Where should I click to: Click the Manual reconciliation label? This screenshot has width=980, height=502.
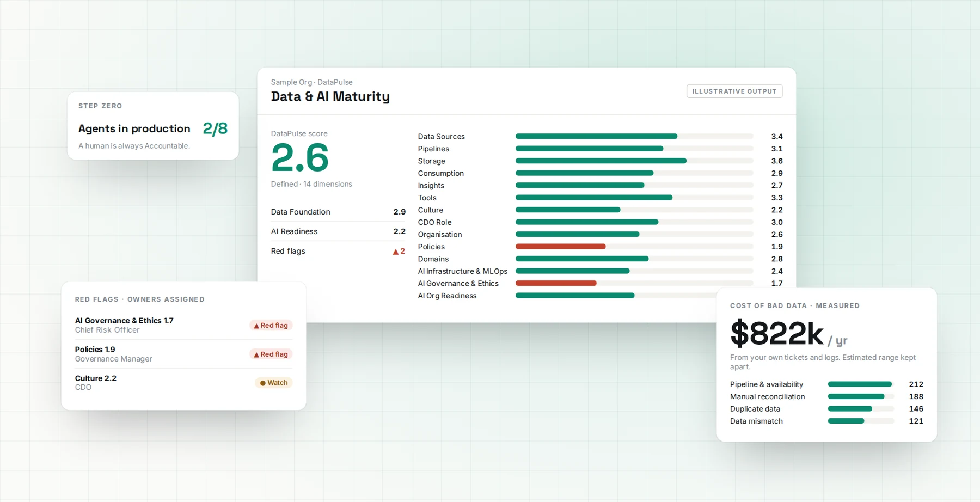click(768, 397)
